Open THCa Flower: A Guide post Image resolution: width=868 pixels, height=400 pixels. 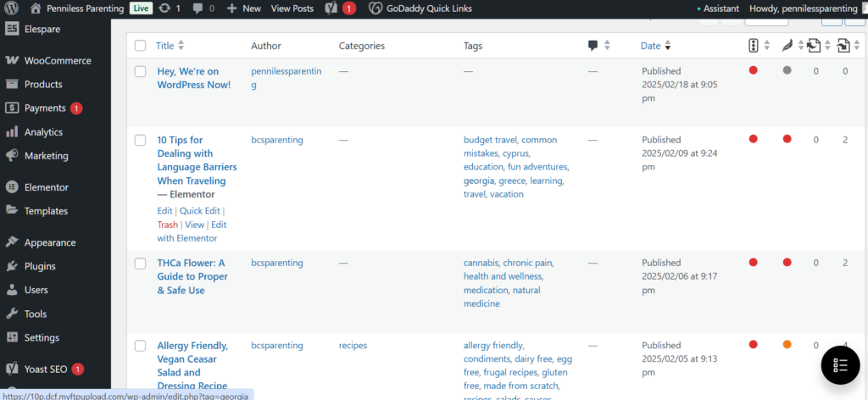point(192,276)
